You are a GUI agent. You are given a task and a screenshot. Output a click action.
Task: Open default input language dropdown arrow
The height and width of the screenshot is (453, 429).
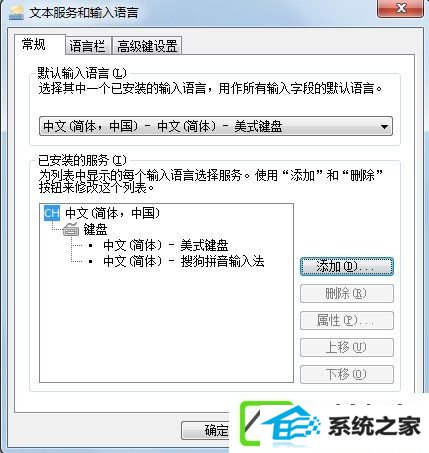pyautogui.click(x=384, y=127)
